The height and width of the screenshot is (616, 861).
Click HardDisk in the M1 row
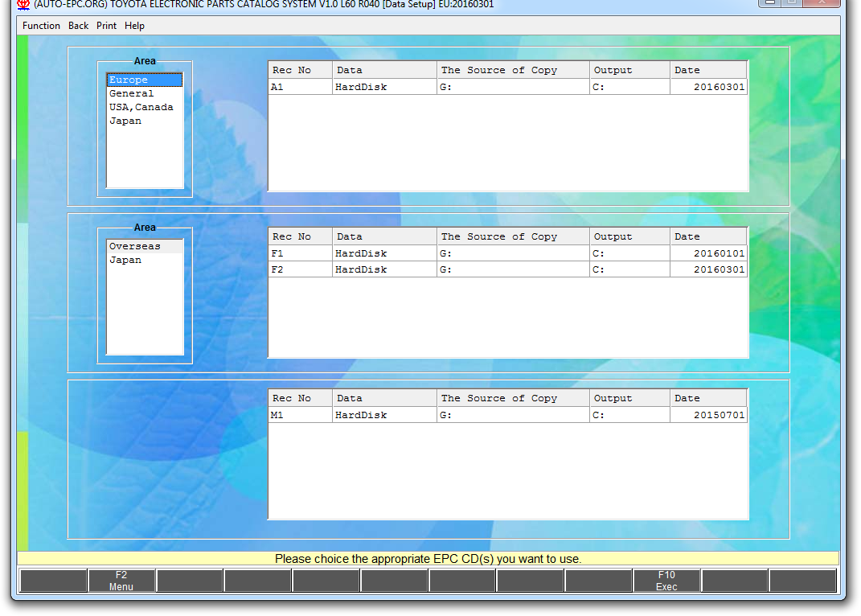click(384, 415)
